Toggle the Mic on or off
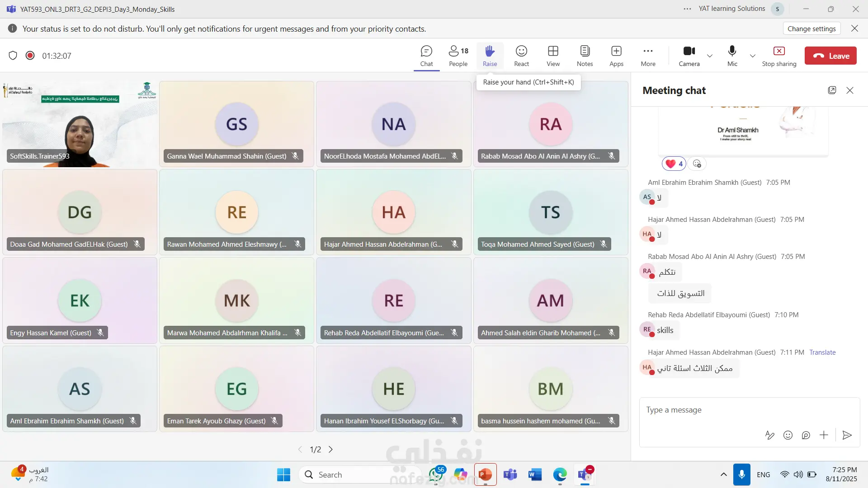Viewport: 868px width, 488px height. click(x=732, y=56)
